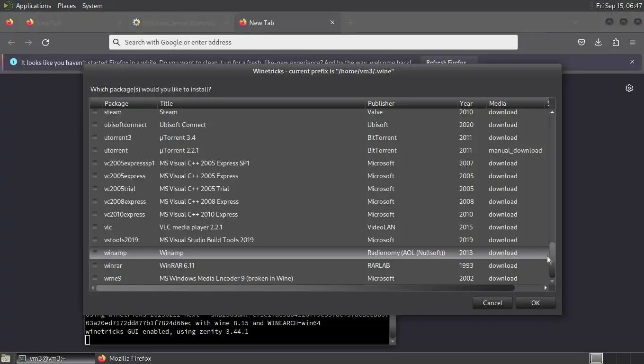This screenshot has width=644, height=364.
Task: Sort list by Media column header
Action: [x=515, y=103]
